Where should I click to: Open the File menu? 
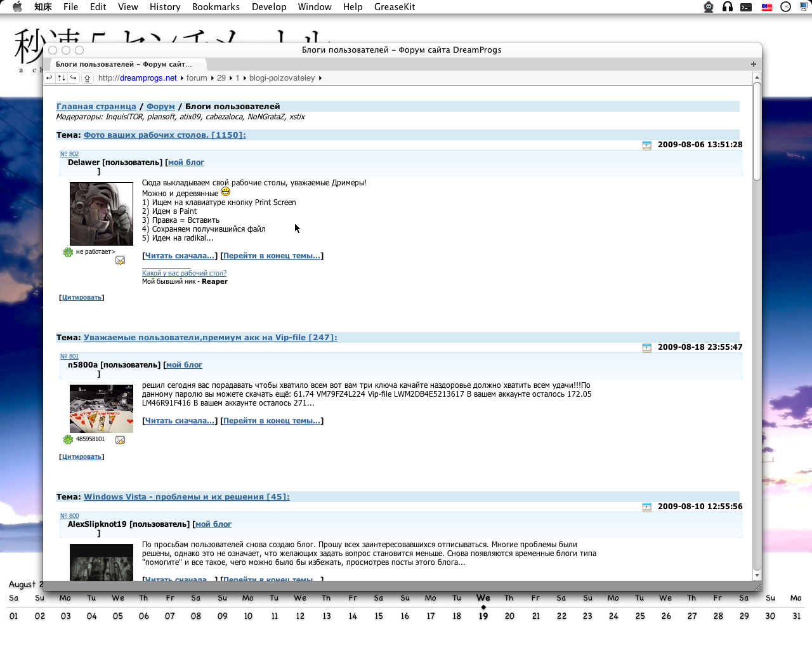tap(70, 7)
